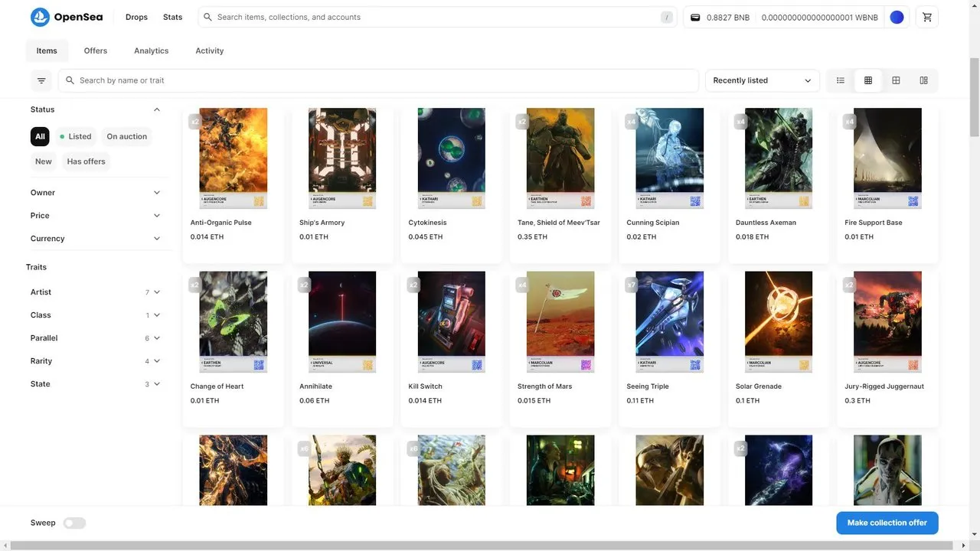Open the Strength of Mars card image
The image size is (980, 551).
560,322
